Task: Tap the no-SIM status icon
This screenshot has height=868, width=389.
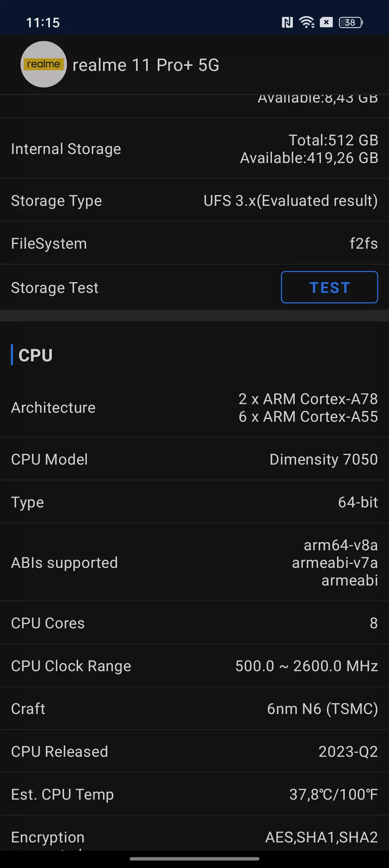Action: [x=326, y=22]
